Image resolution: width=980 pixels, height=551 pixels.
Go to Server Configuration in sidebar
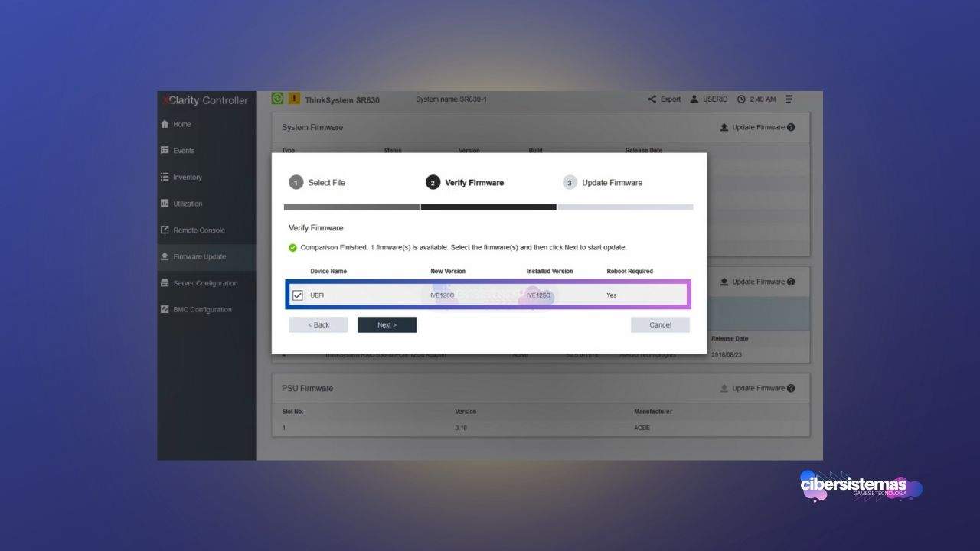pyautogui.click(x=207, y=283)
